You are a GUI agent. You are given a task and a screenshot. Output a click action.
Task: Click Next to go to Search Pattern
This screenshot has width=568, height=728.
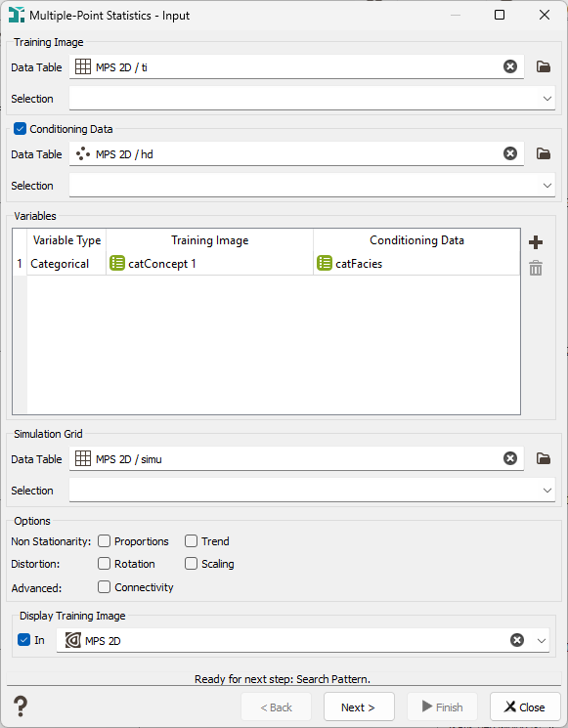click(x=359, y=707)
